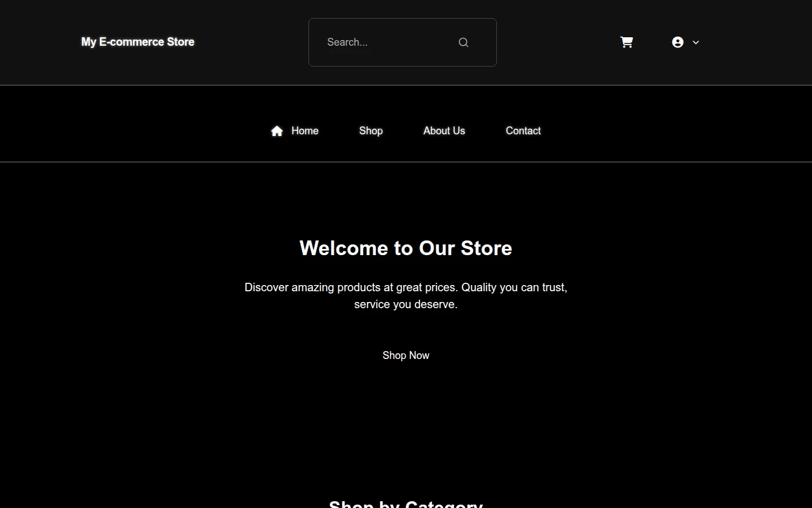Click the magnifier search icon
812x508 pixels.
tap(464, 42)
